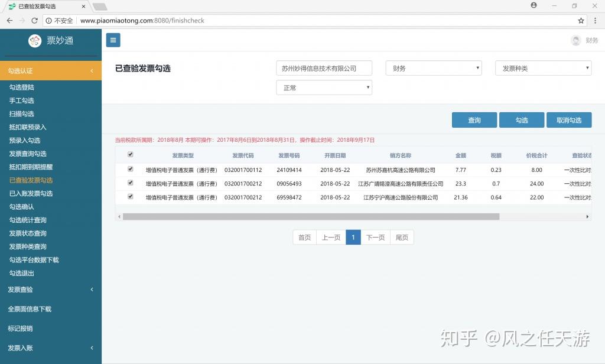Open 全票面信息下载 in the sidebar

tap(30, 309)
